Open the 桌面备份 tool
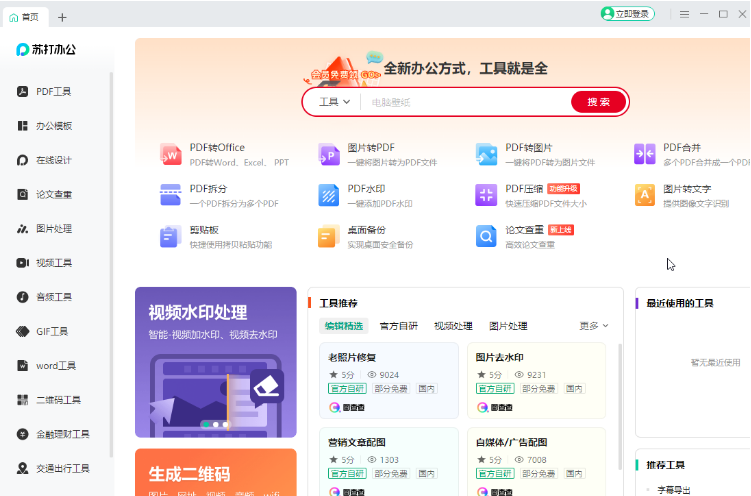The image size is (751, 496). pyautogui.click(x=365, y=237)
